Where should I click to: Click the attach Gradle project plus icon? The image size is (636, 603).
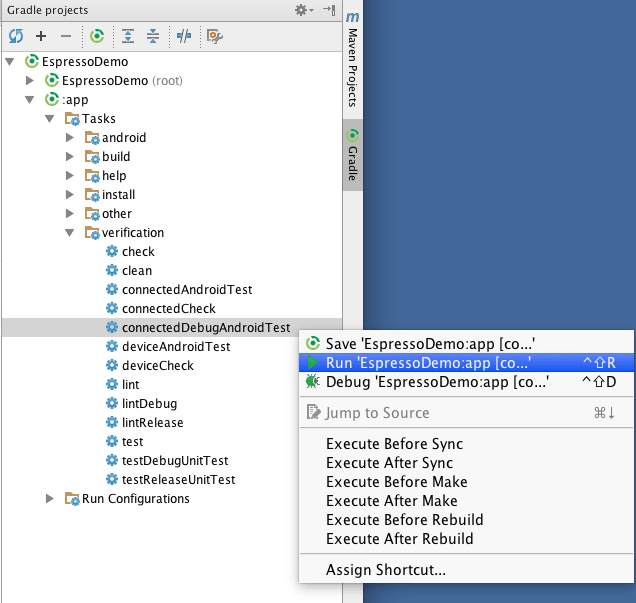[41, 36]
